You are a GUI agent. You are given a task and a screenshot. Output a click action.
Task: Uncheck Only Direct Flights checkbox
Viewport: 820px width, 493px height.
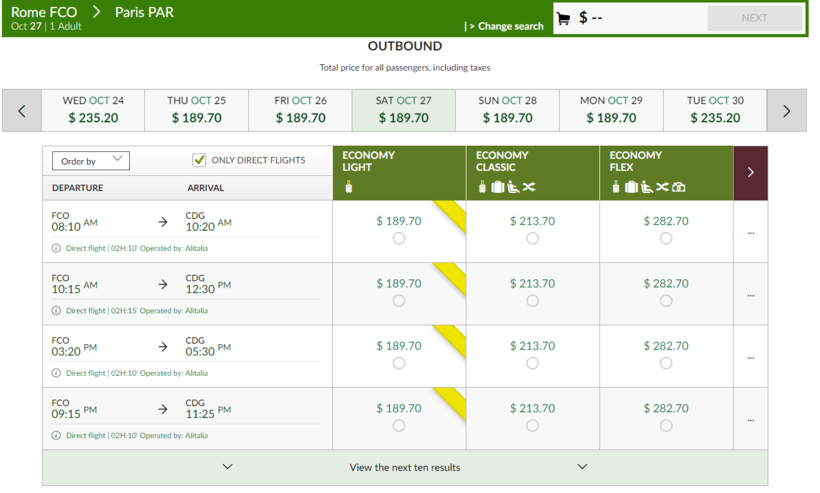pyautogui.click(x=199, y=160)
